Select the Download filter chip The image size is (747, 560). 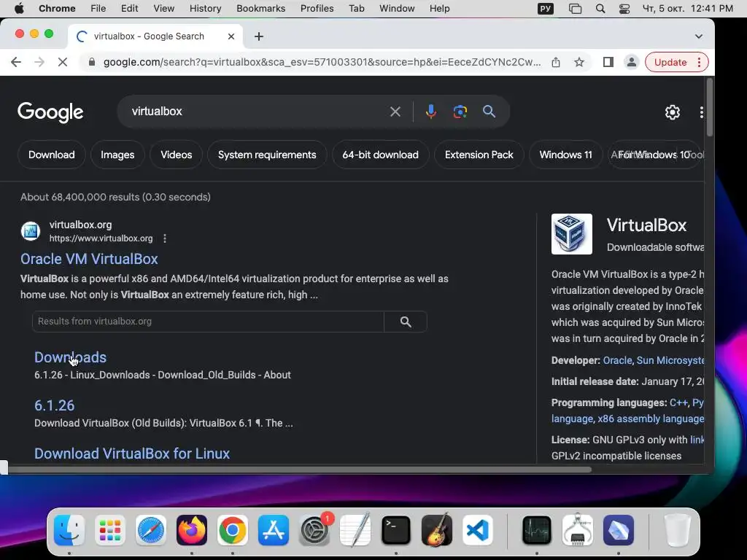coord(52,155)
